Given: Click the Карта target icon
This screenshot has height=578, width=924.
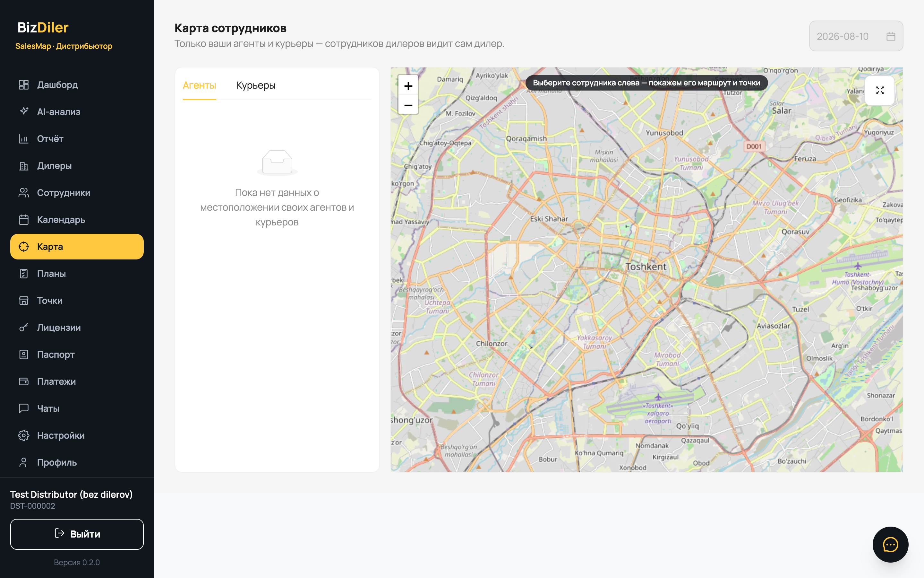Looking at the screenshot, I should pyautogui.click(x=24, y=247).
